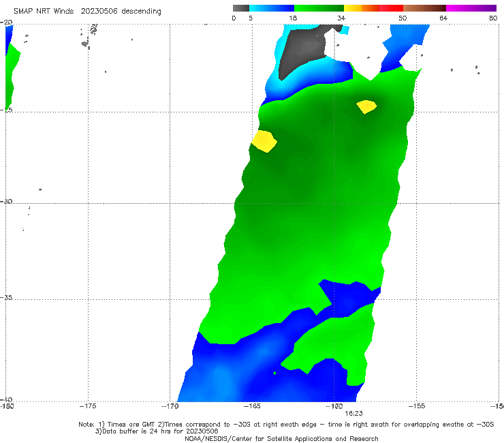Click the green 18-34 segment of the color bar

(x=319, y=8)
